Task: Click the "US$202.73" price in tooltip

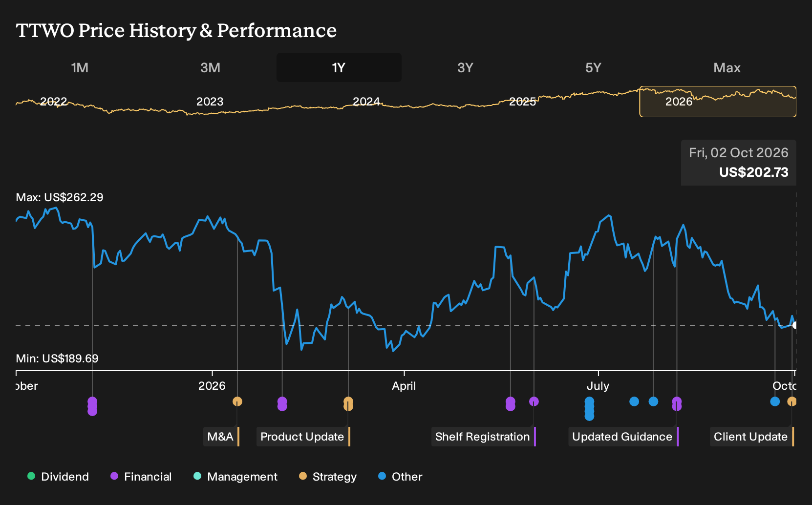Action: click(x=754, y=172)
